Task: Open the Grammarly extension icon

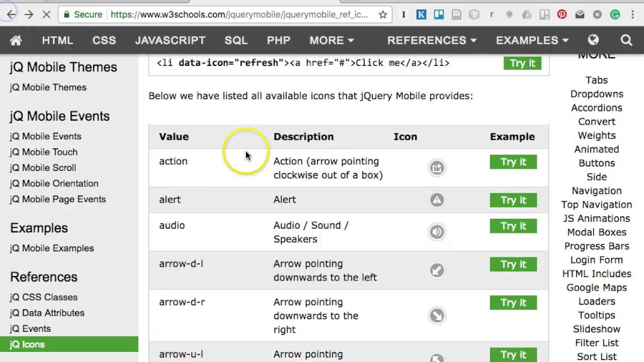Action: (x=615, y=15)
